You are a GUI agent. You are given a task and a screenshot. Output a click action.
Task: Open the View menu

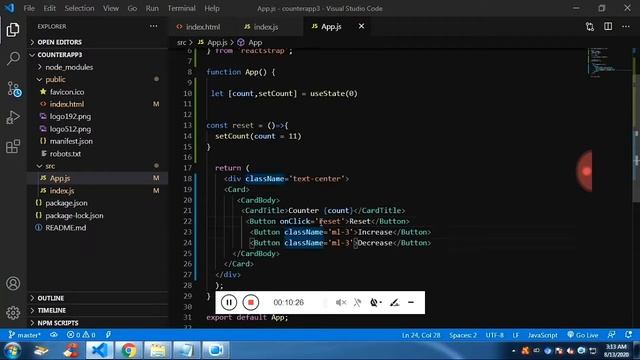pos(111,8)
